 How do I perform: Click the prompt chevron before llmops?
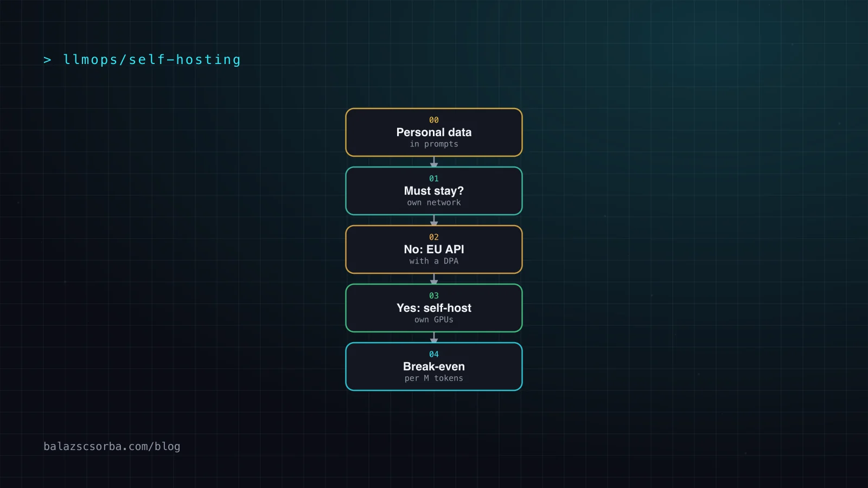tap(47, 60)
